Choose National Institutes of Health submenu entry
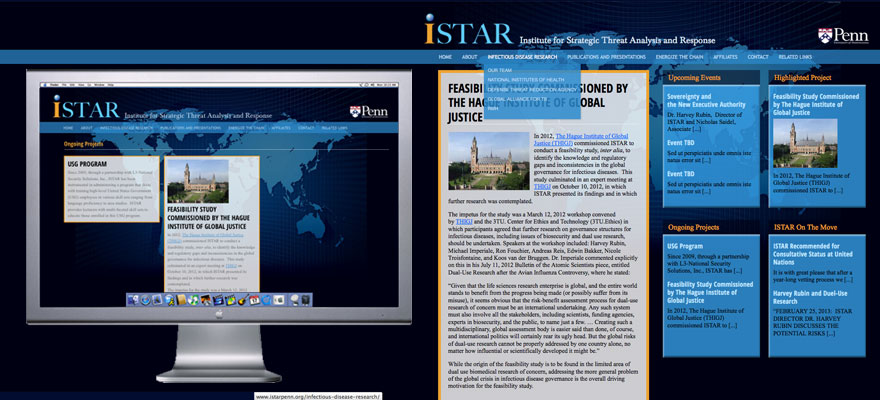The height and width of the screenshot is (400, 880). coord(525,79)
